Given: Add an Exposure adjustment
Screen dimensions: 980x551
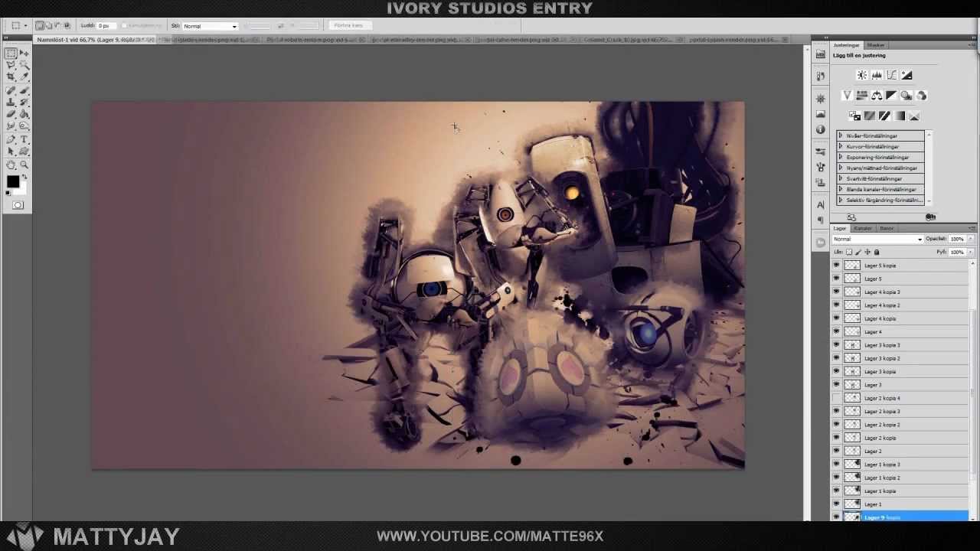Looking at the screenshot, I should (x=907, y=75).
